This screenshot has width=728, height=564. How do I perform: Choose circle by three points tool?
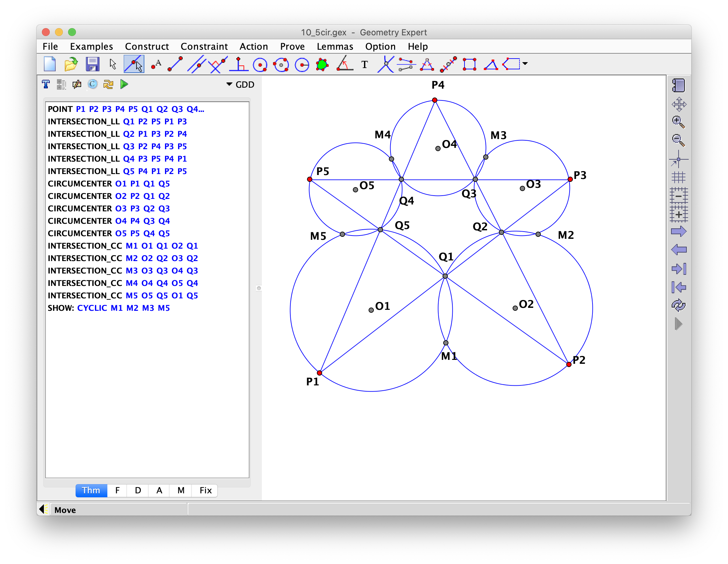pyautogui.click(x=281, y=64)
